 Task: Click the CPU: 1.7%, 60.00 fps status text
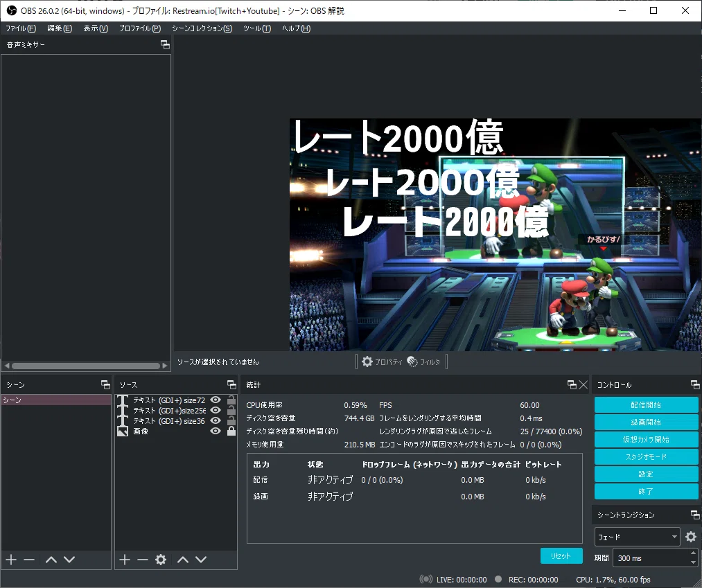point(613,580)
